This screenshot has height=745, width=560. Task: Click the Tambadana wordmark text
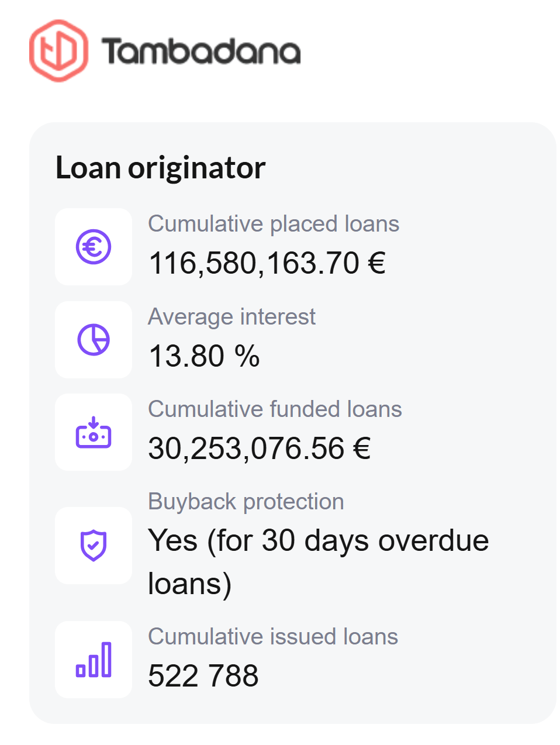(201, 51)
